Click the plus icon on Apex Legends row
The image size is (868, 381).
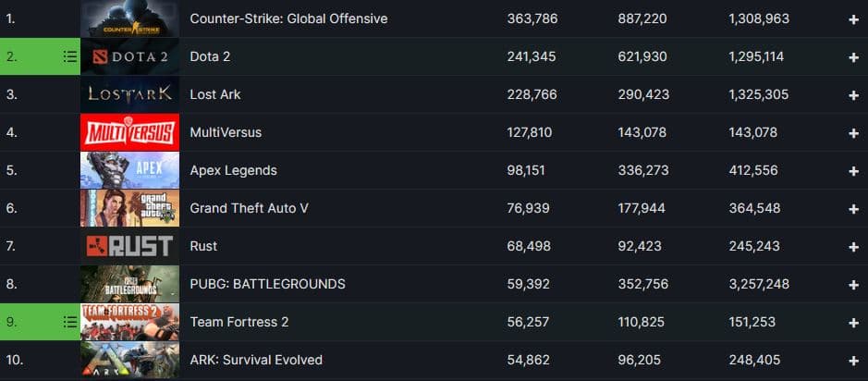(x=853, y=170)
